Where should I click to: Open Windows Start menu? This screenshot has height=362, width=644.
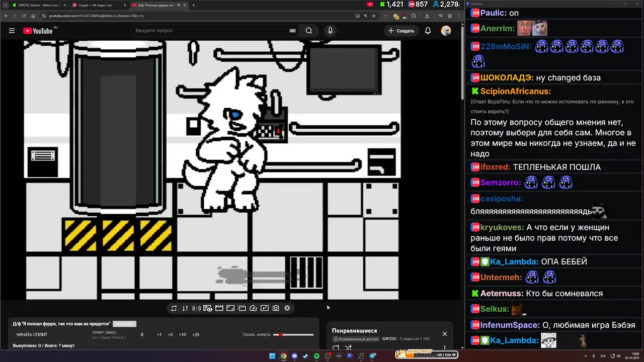tap(272, 356)
